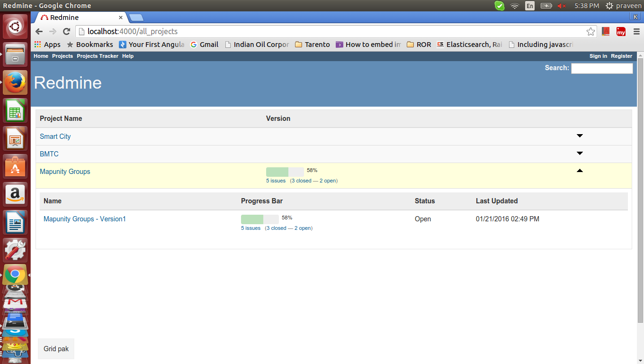Open the Gmail bookmark
This screenshot has width=644, height=364.
coord(204,45)
